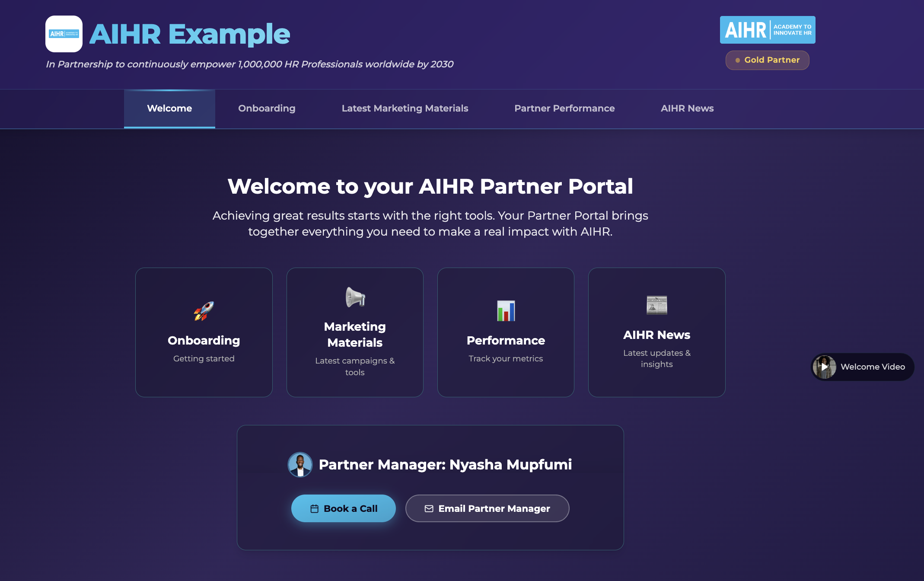Click the small AIHR logo beside title

tap(64, 34)
